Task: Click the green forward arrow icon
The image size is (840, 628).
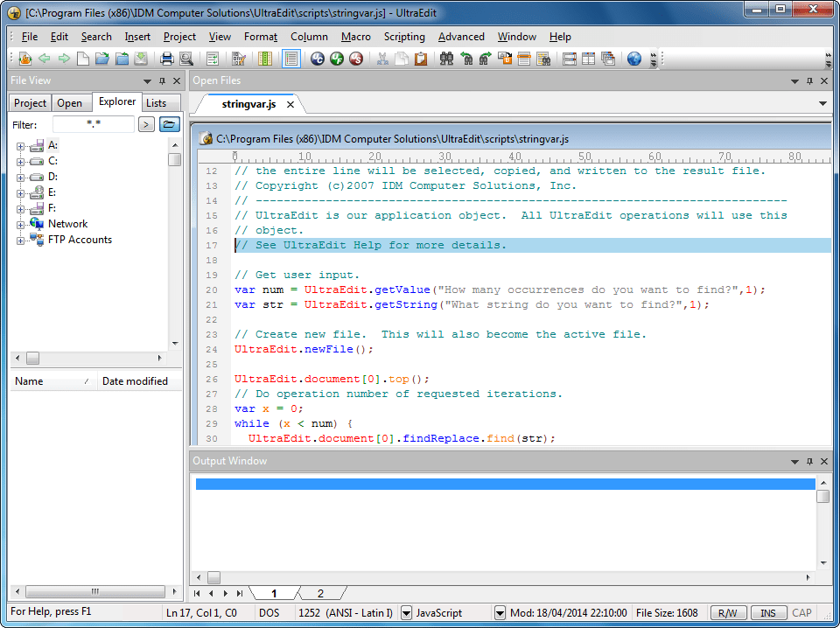Action: pyautogui.click(x=64, y=59)
